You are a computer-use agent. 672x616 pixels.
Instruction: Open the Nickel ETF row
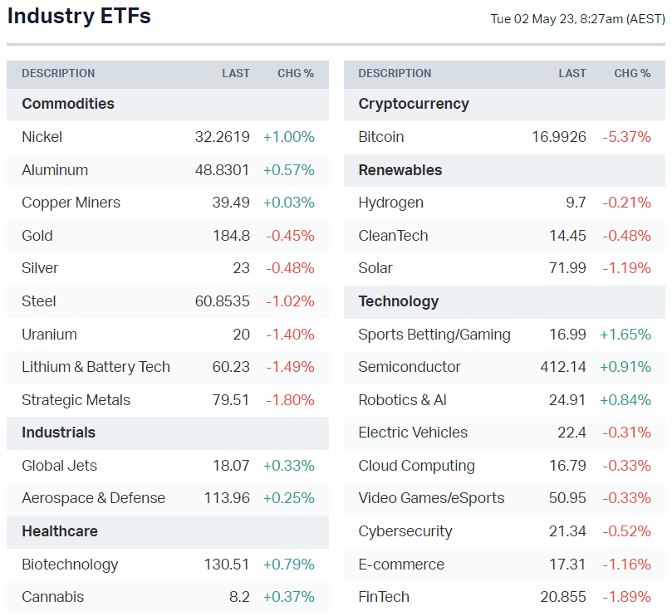[x=42, y=137]
